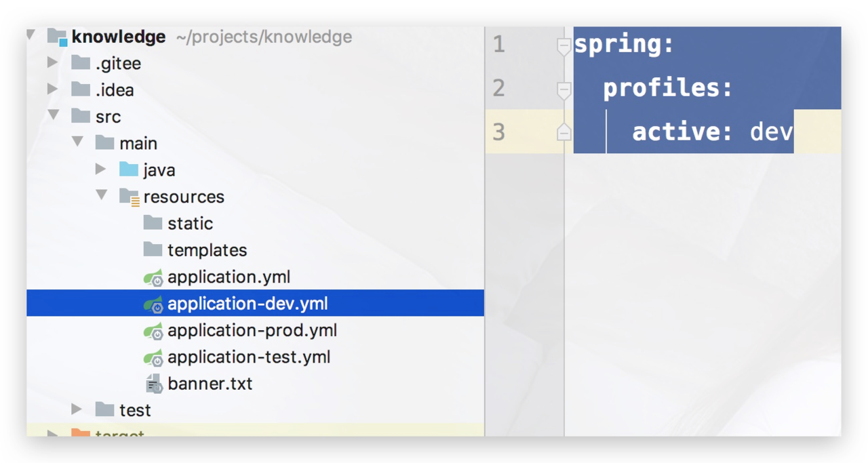Toggle the fold marker on line 1
Image resolution: width=868 pixels, height=463 pixels.
[564, 46]
